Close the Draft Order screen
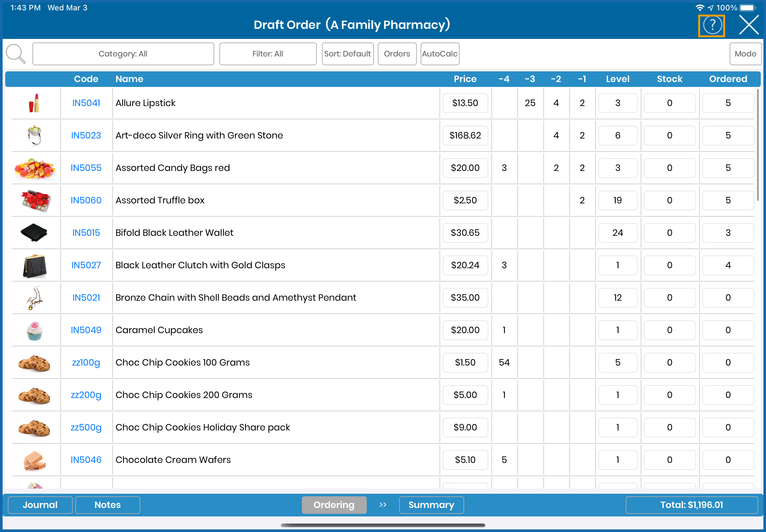This screenshot has height=532, width=766. pyautogui.click(x=749, y=25)
